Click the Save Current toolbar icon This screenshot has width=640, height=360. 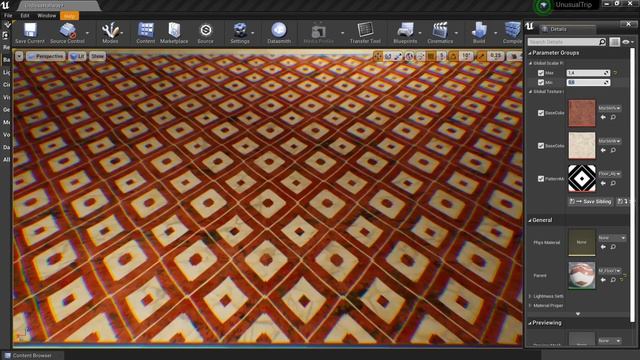[30, 33]
